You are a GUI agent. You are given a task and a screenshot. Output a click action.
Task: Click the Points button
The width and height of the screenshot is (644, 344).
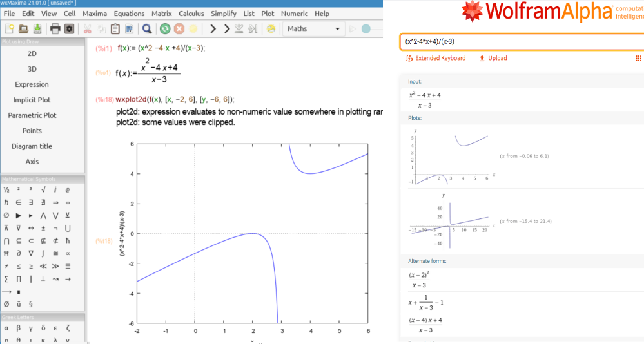pyautogui.click(x=32, y=131)
